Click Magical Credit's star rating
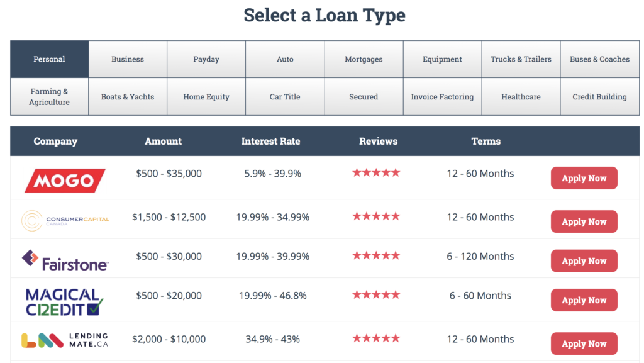644x363 pixels. click(376, 295)
